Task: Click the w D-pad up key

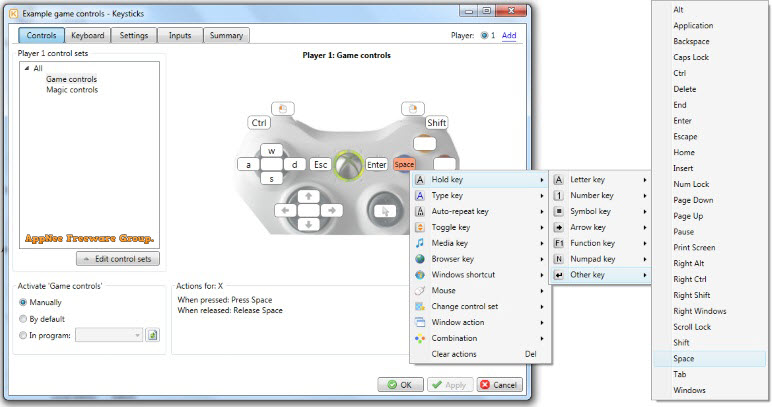Action: pyautogui.click(x=271, y=151)
